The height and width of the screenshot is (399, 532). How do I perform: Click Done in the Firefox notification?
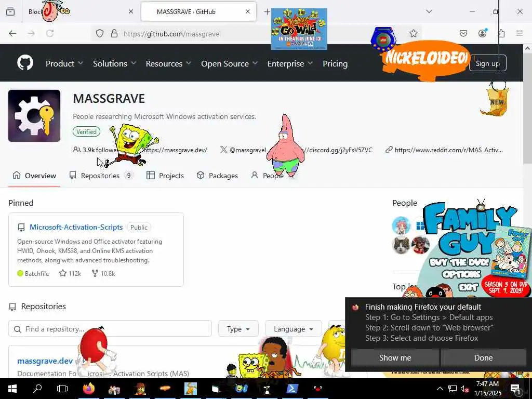(x=483, y=357)
